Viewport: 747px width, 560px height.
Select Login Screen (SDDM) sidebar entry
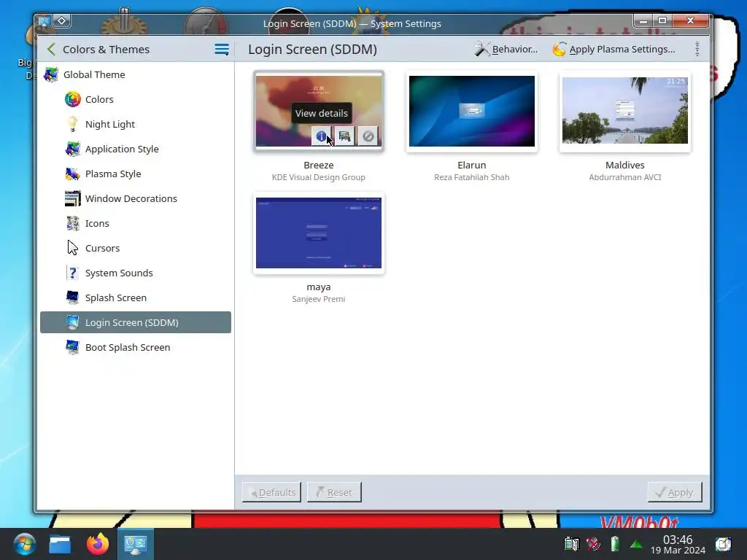point(136,322)
